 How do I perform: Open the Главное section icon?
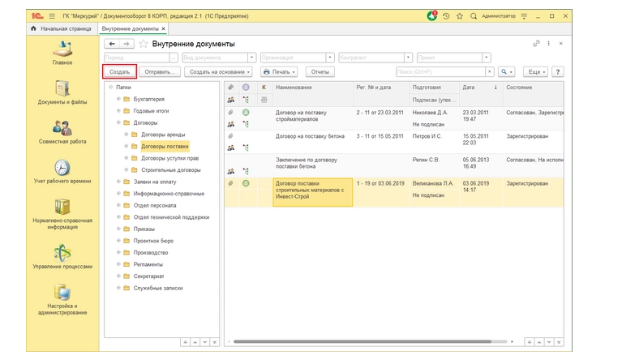pyautogui.click(x=62, y=49)
